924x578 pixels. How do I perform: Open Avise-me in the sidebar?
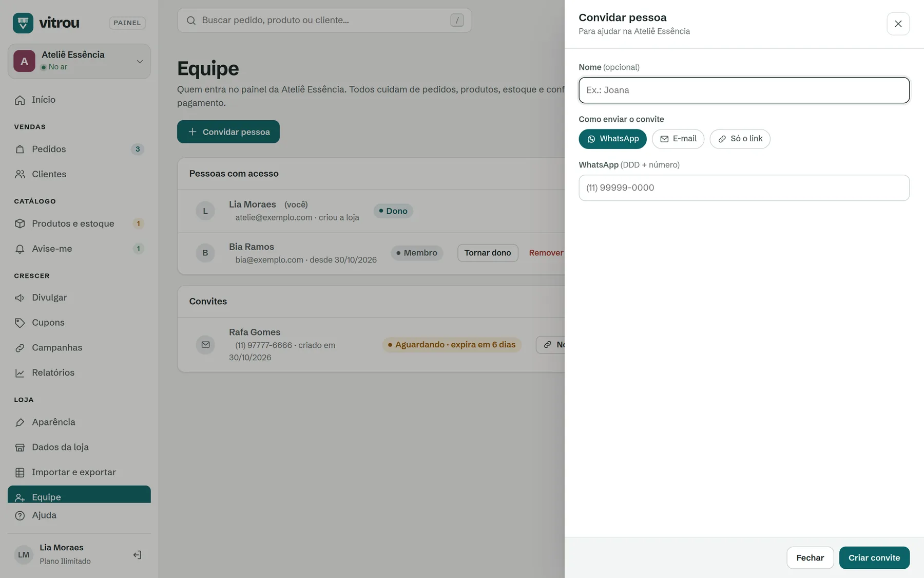click(79, 249)
